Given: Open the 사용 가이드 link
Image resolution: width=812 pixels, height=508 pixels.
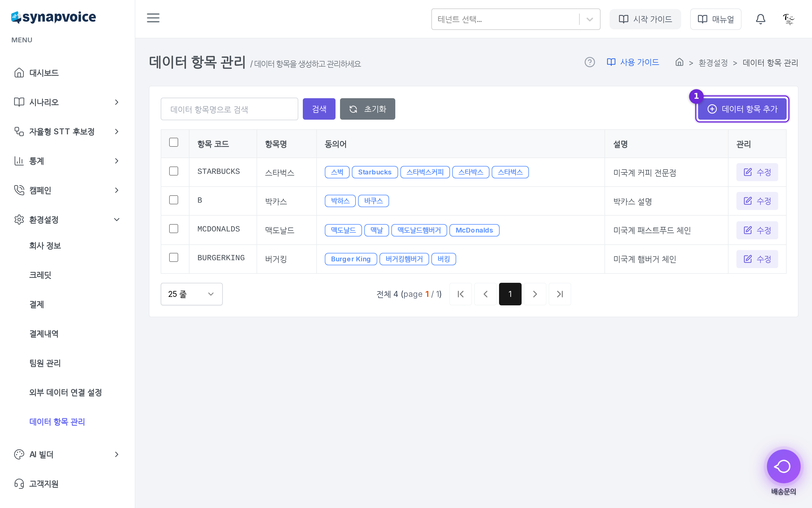Looking at the screenshot, I should pyautogui.click(x=633, y=62).
